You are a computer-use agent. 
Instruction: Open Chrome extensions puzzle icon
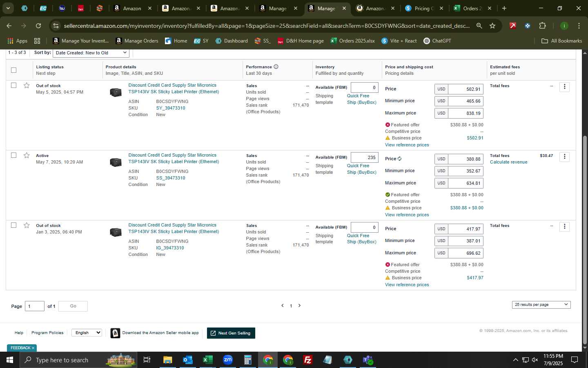(542, 26)
